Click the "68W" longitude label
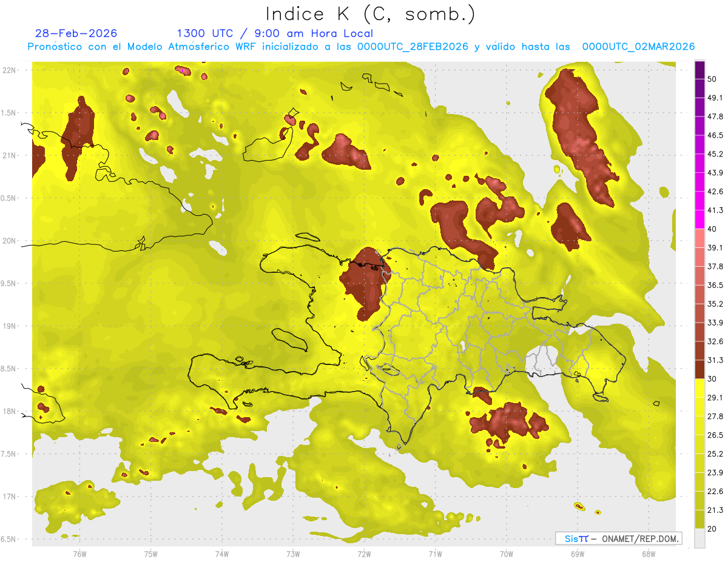The image size is (728, 562). coord(649,554)
